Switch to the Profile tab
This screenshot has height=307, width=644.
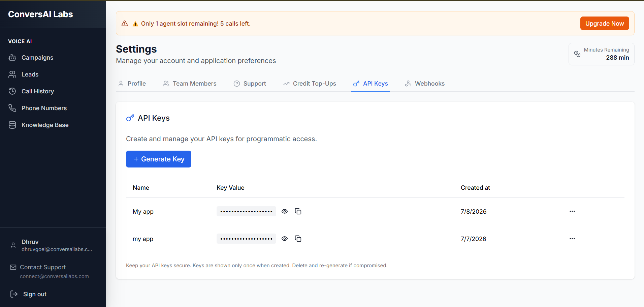pyautogui.click(x=132, y=84)
